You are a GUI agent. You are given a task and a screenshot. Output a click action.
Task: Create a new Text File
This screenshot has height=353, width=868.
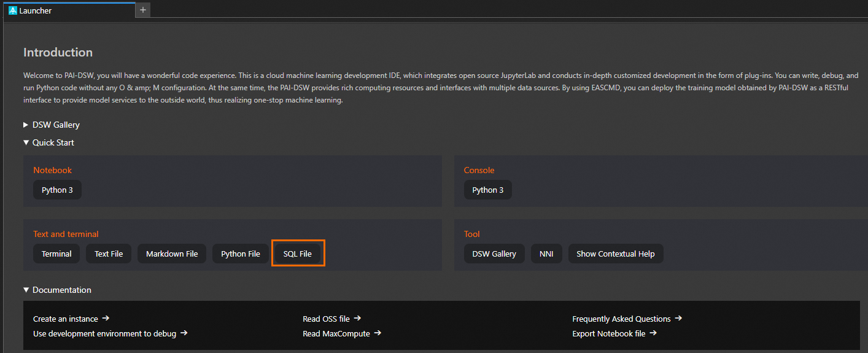[x=109, y=254]
